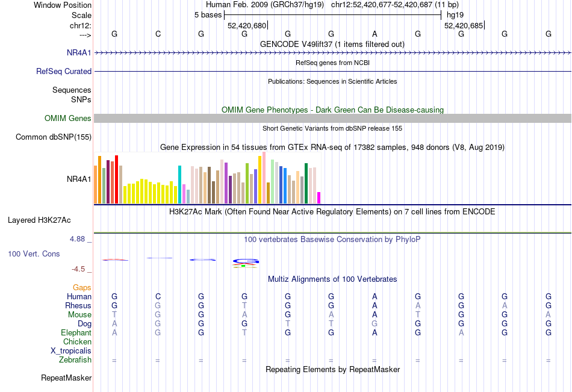Screen dimensions: 572x392
Task: Click the Human species row label
Action: [x=79, y=296]
